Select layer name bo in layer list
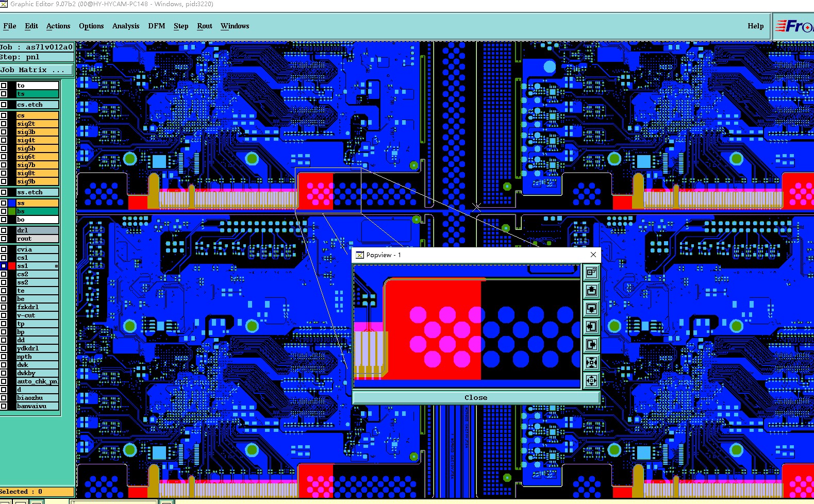Image resolution: width=814 pixels, height=504 pixels. 37,220
